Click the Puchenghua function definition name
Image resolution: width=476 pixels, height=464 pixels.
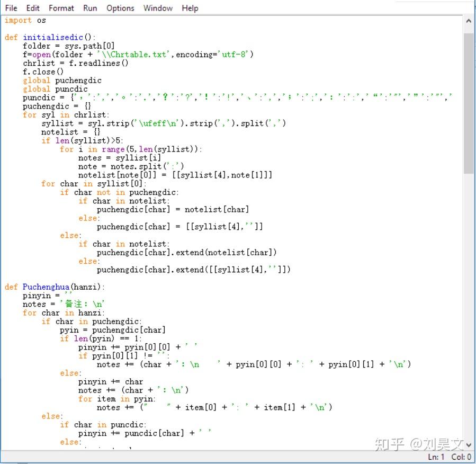[46, 287]
